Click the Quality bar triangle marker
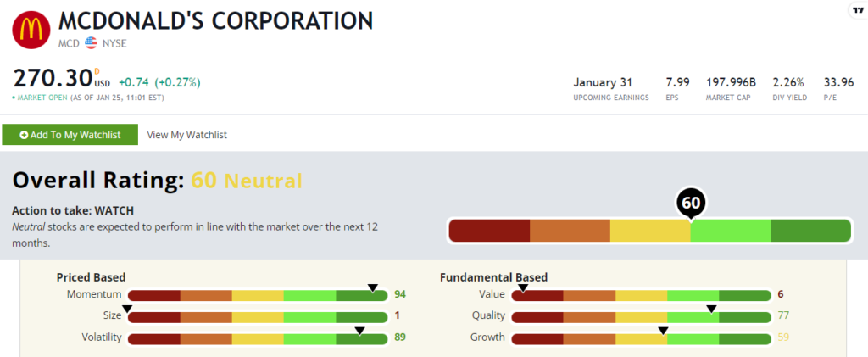The width and height of the screenshot is (868, 357). (711, 309)
